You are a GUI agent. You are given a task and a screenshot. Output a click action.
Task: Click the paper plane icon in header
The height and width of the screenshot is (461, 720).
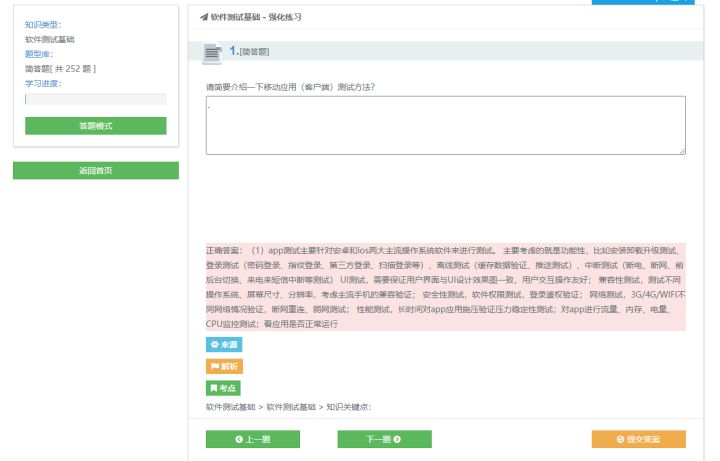point(204,17)
